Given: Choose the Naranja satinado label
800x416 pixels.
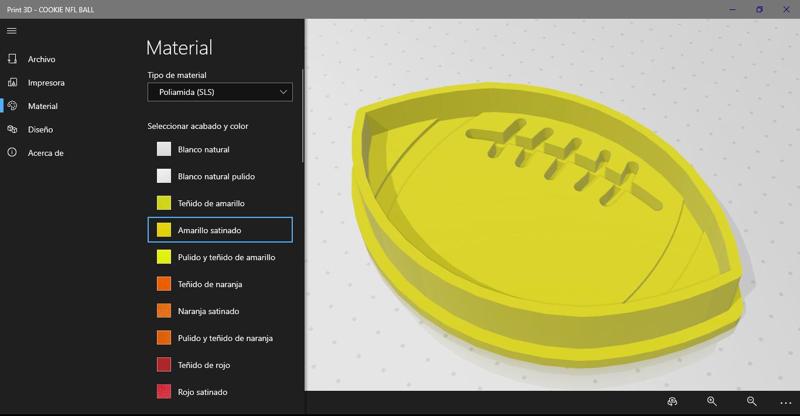Looking at the screenshot, I should tap(208, 311).
